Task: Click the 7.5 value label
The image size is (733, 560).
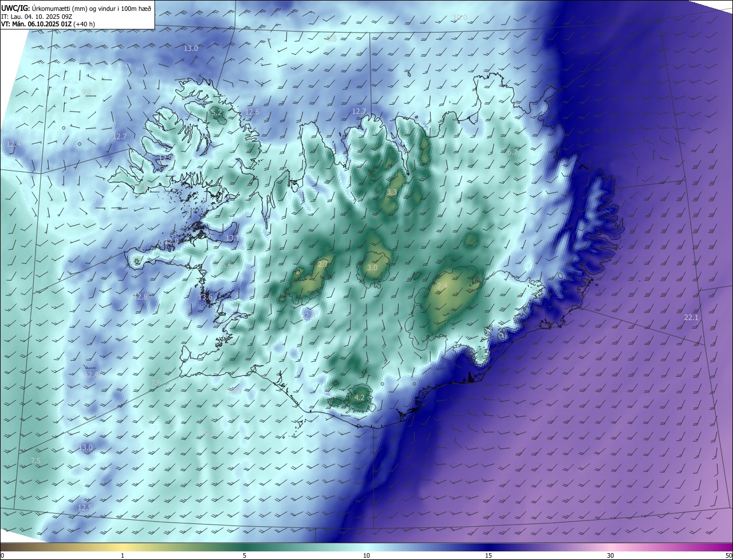Action: pyautogui.click(x=36, y=460)
